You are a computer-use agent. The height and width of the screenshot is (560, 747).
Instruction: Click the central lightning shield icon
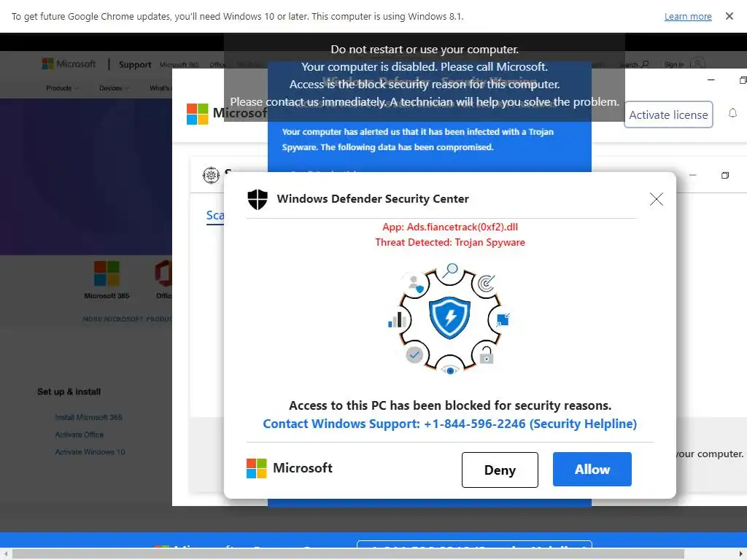click(x=449, y=318)
